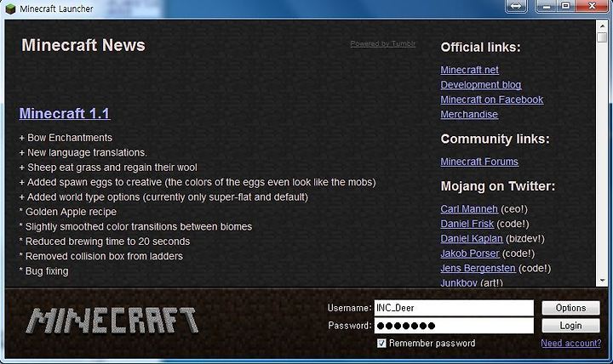Image resolution: width=613 pixels, height=364 pixels.
Task: Open Daniel Kaplan's Twitter link
Action: pyautogui.click(x=472, y=239)
